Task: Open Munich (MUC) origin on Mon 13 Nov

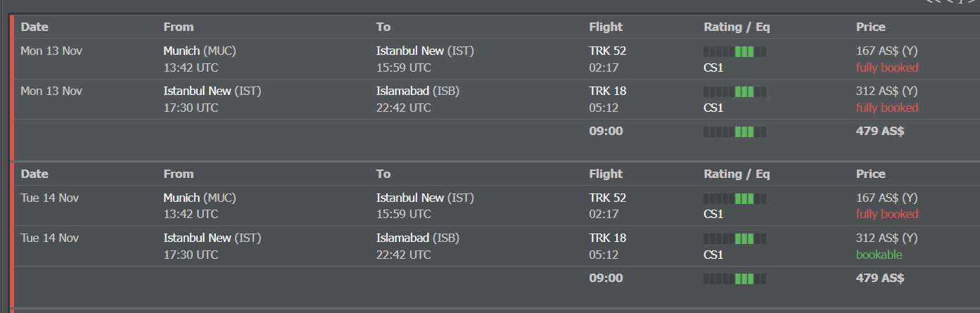Action: coord(200,51)
